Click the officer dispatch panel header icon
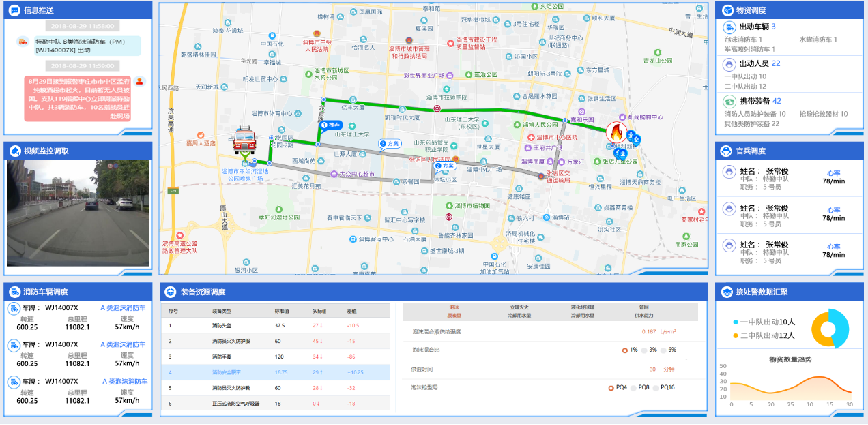This screenshot has width=868, height=425. 727,150
